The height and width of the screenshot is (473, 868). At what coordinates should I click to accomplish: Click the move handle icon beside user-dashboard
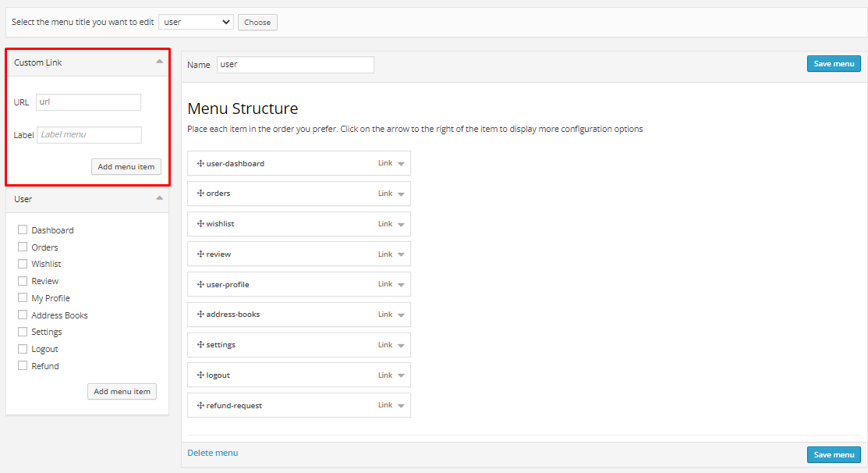[x=200, y=164]
